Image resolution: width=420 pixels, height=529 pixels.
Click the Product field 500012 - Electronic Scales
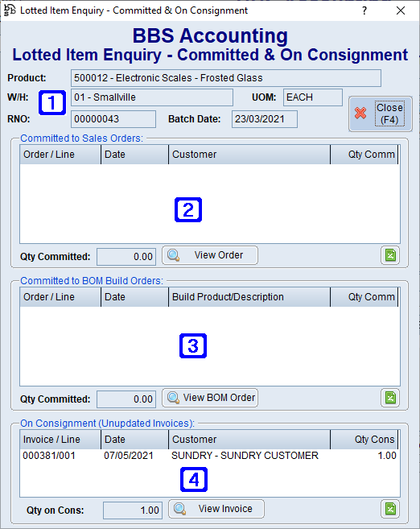[x=226, y=78]
